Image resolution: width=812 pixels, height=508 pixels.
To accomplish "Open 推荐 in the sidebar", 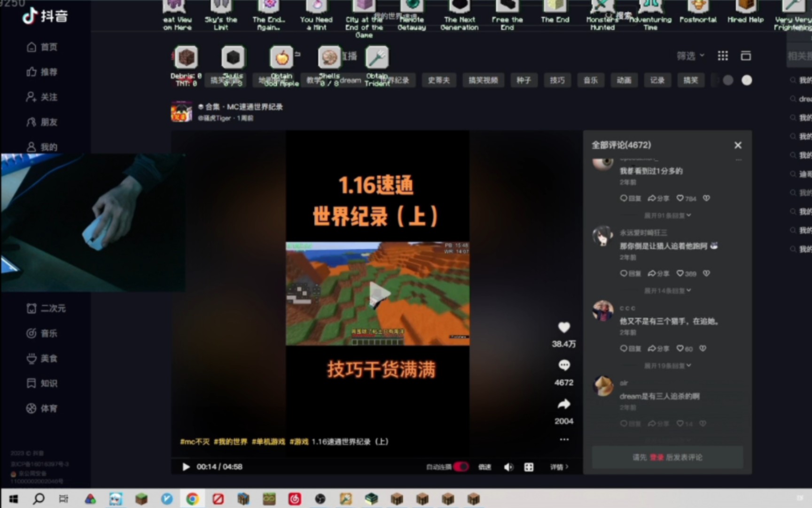I will coord(42,72).
